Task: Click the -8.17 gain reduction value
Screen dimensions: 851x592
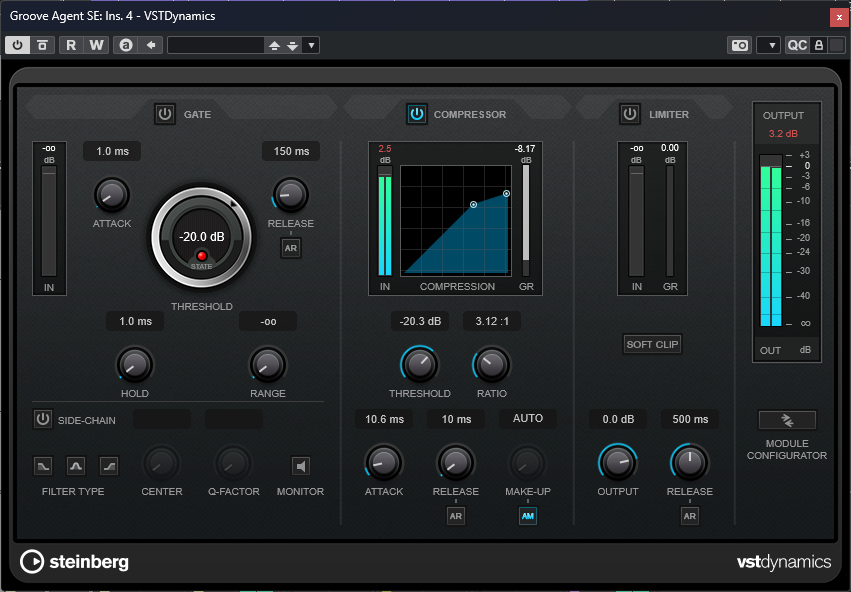Action: 525,149
